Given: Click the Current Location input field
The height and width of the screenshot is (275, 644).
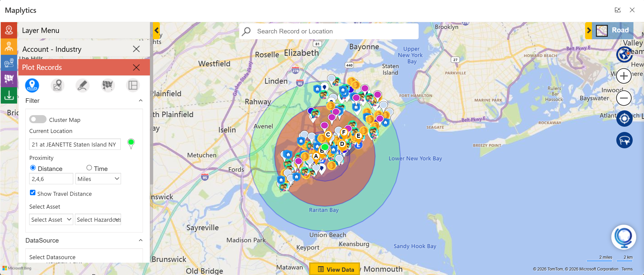Looking at the screenshot, I should 75,144.
